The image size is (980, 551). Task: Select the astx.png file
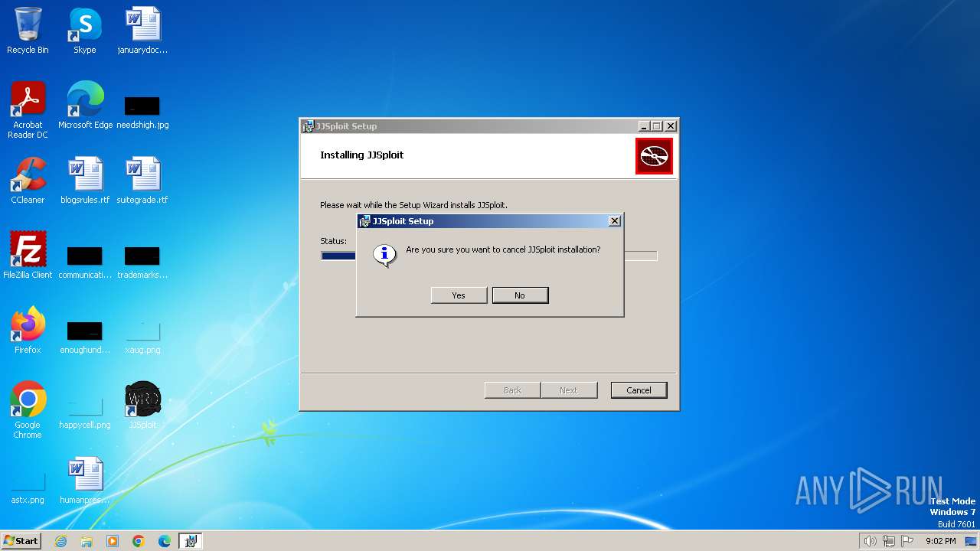pos(28,488)
